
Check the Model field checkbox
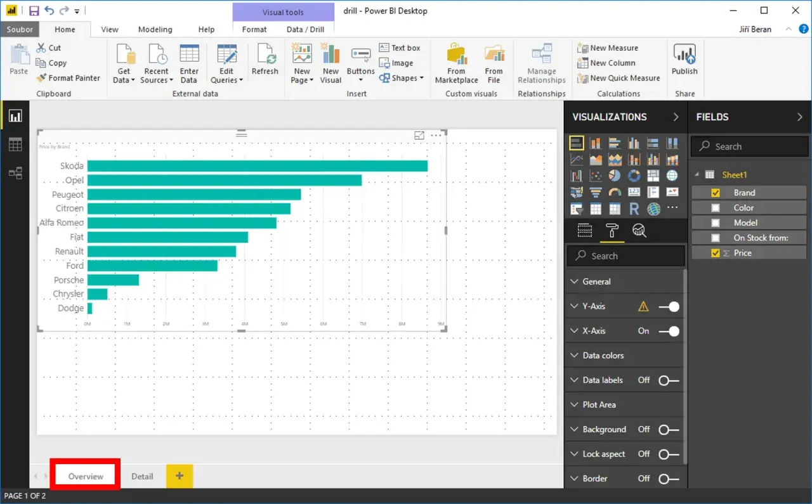[716, 223]
